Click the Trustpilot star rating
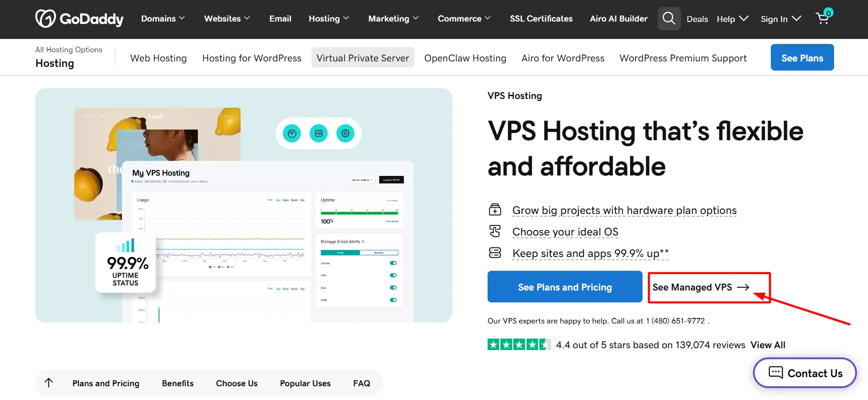Screen dimensions: 868x400 tap(519, 345)
